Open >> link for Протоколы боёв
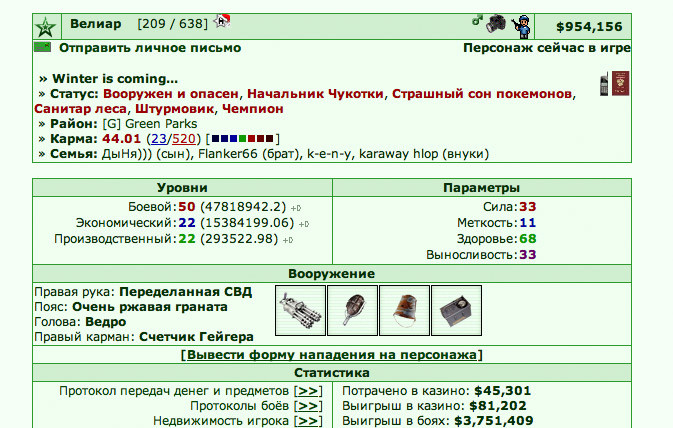Image resolution: width=673 pixels, height=428 pixels. 308,406
